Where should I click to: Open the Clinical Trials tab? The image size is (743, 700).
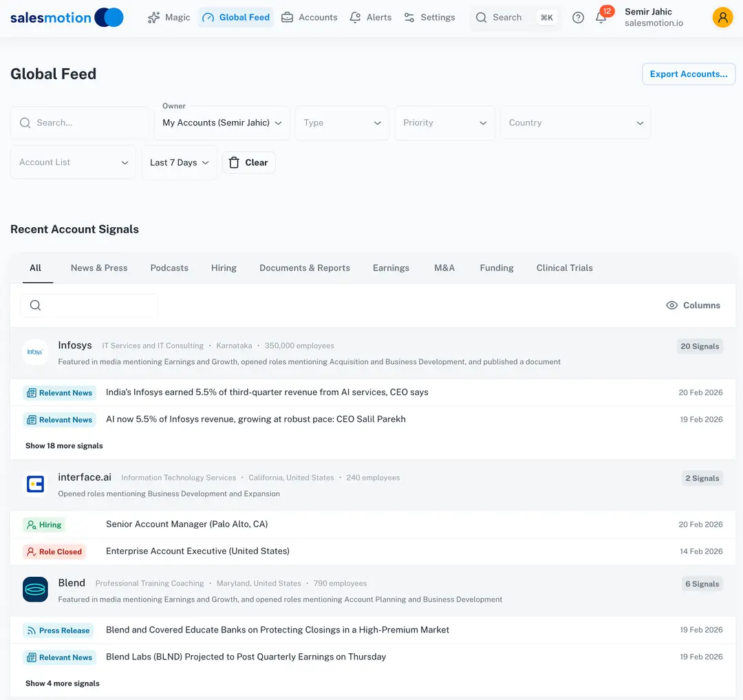click(x=564, y=268)
